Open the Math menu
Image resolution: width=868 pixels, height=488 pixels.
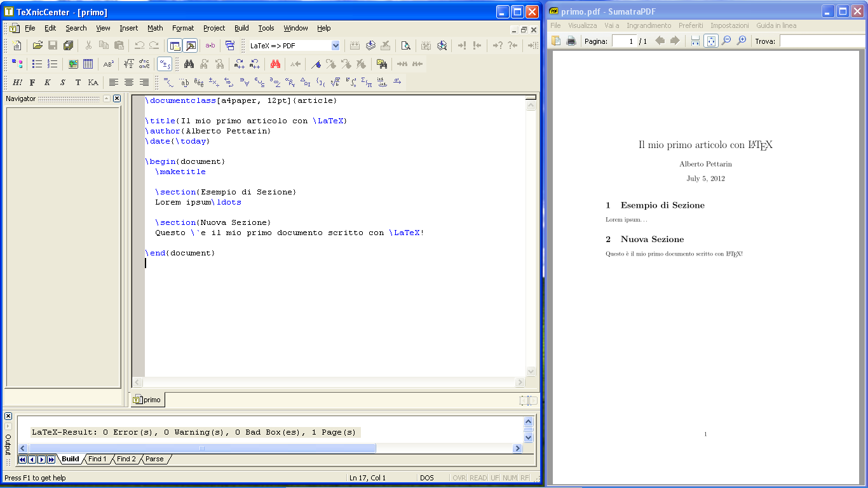tap(155, 28)
